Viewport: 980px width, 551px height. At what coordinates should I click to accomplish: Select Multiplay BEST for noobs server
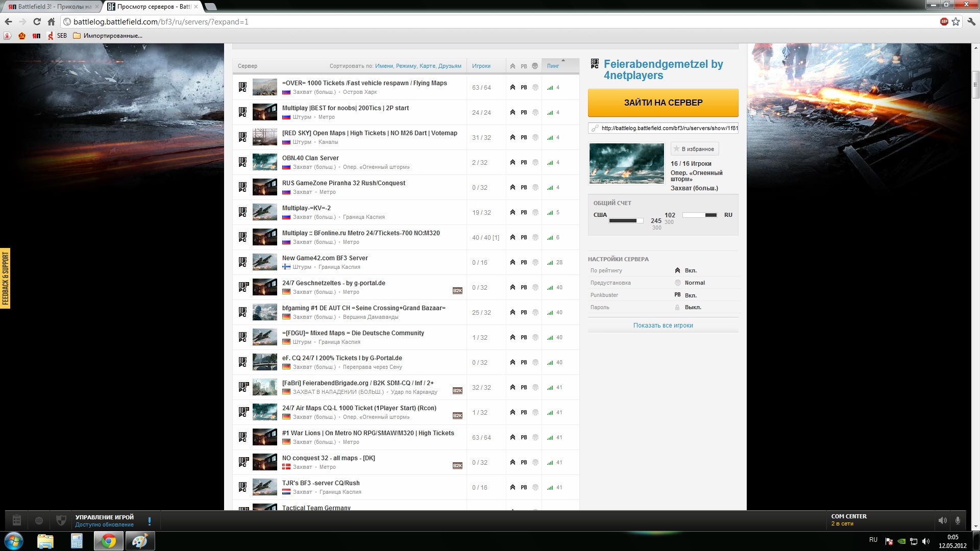[x=406, y=113]
